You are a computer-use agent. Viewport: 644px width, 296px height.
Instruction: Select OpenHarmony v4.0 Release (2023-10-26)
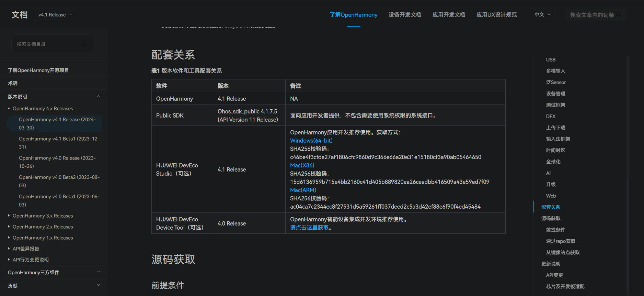click(57, 162)
